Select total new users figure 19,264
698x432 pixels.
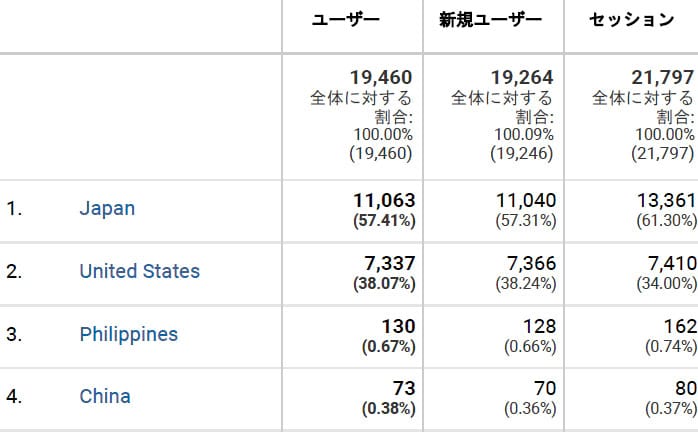coord(522,77)
